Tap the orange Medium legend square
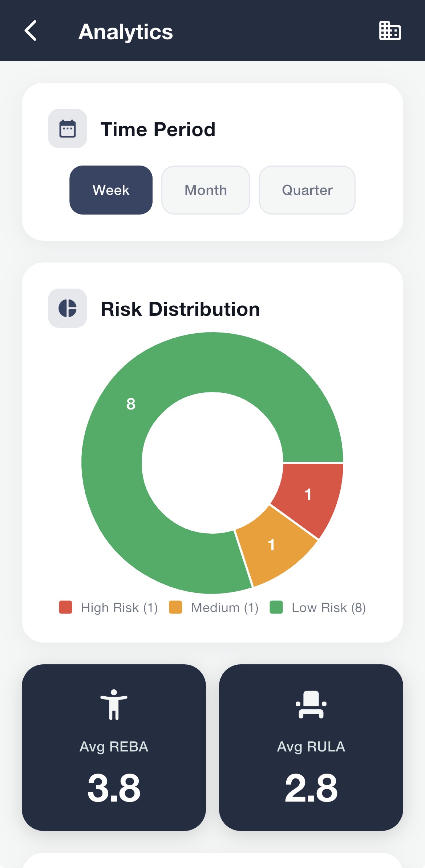 click(x=176, y=607)
